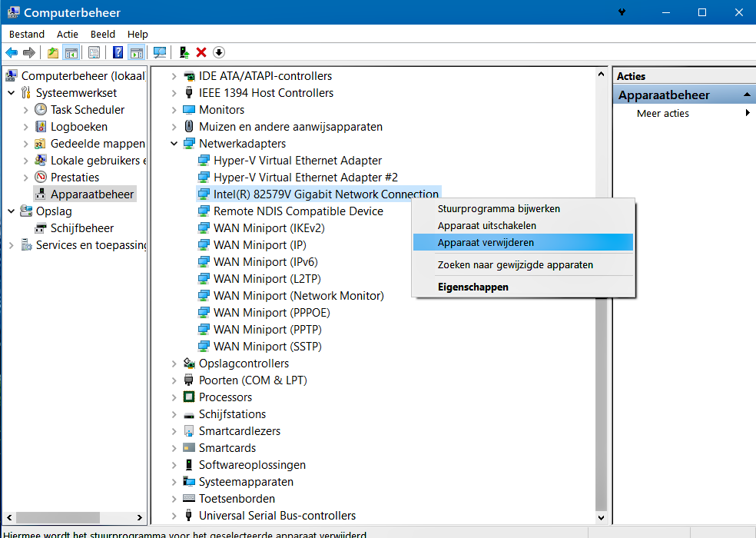756x538 pixels.
Task: Select WAN Miniport (PPPOE)
Action: tap(272, 312)
